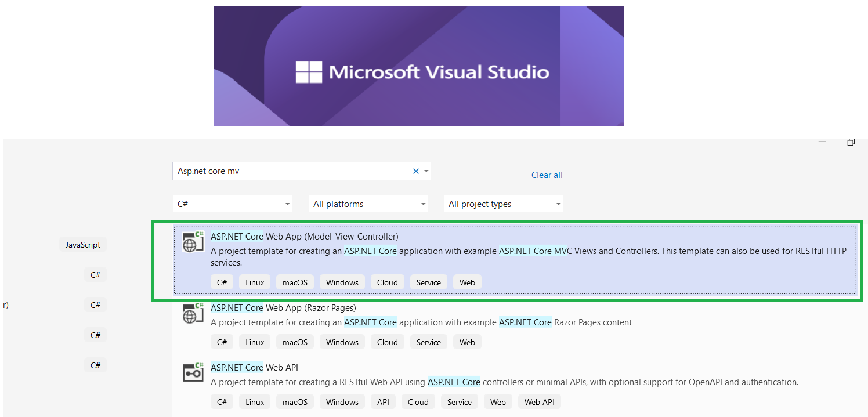The height and width of the screenshot is (417, 868).
Task: Select the ASP.NET Core Web API template title
Action: click(x=254, y=368)
